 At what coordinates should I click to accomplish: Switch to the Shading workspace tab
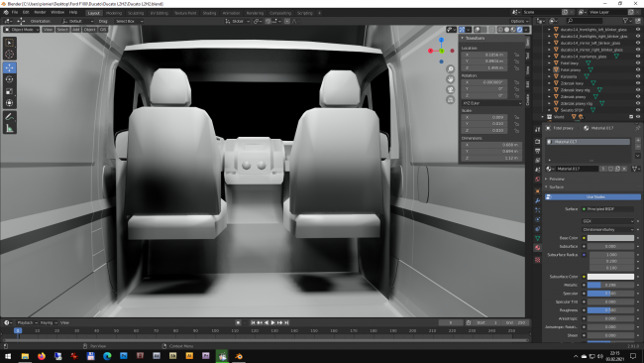pyautogui.click(x=209, y=13)
